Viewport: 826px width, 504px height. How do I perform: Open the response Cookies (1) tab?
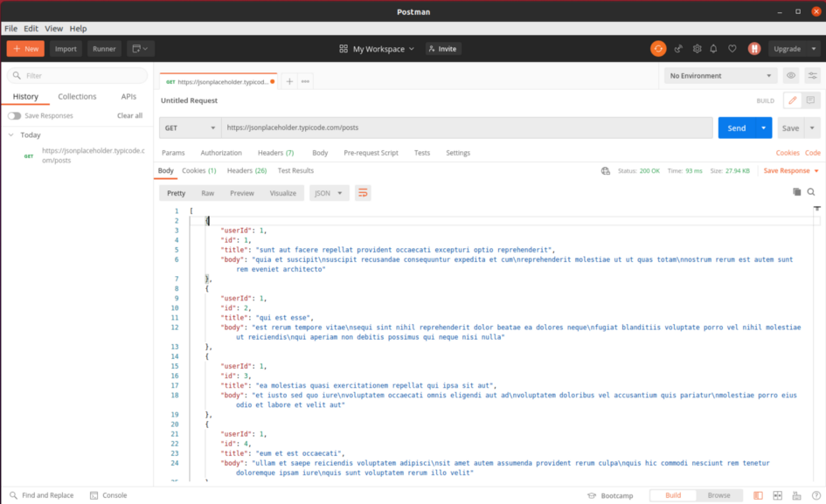click(x=198, y=170)
